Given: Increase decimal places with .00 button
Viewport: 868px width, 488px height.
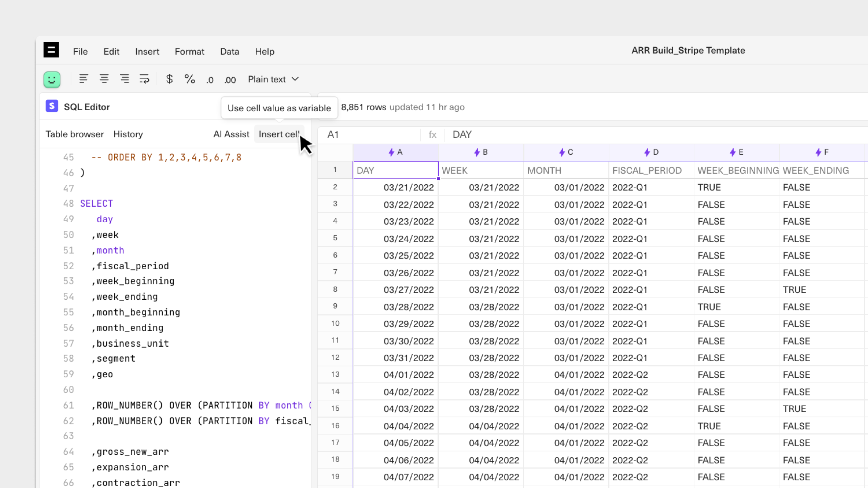Looking at the screenshot, I should pyautogui.click(x=230, y=80).
